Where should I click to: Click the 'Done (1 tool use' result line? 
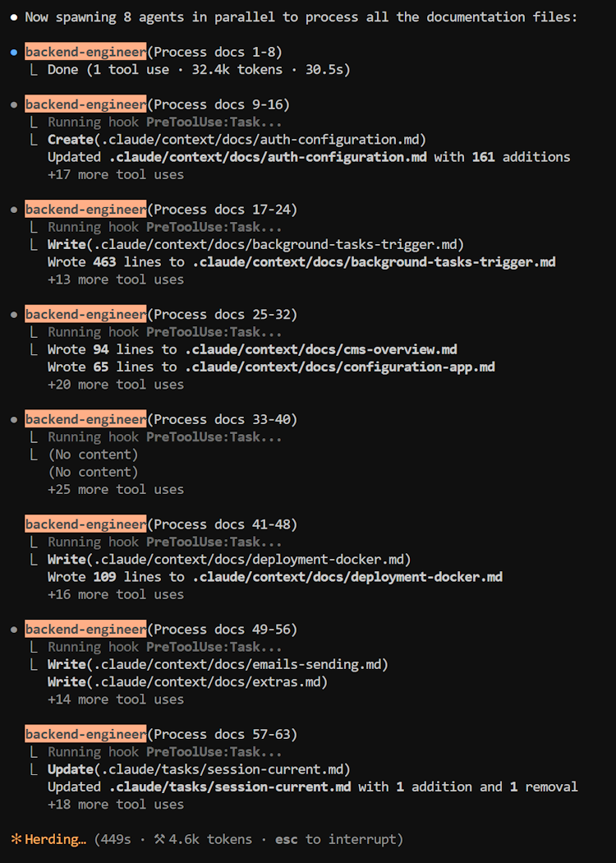pos(199,70)
